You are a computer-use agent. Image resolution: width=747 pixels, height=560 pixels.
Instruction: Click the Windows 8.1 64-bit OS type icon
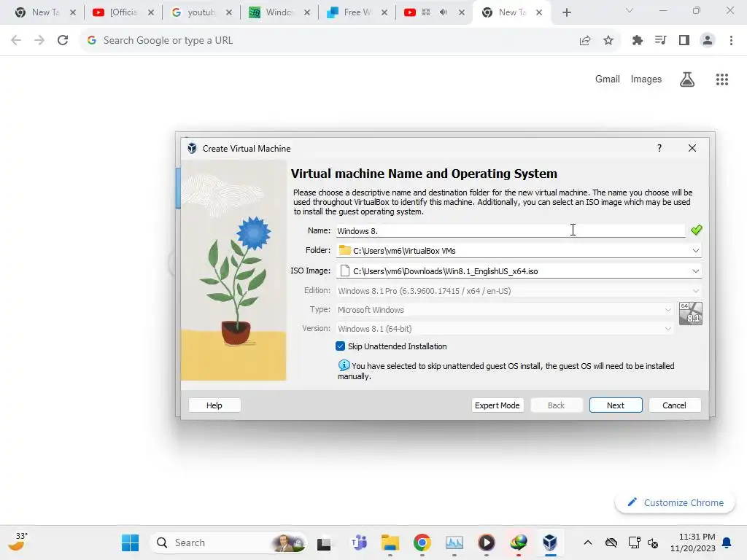[x=691, y=314]
